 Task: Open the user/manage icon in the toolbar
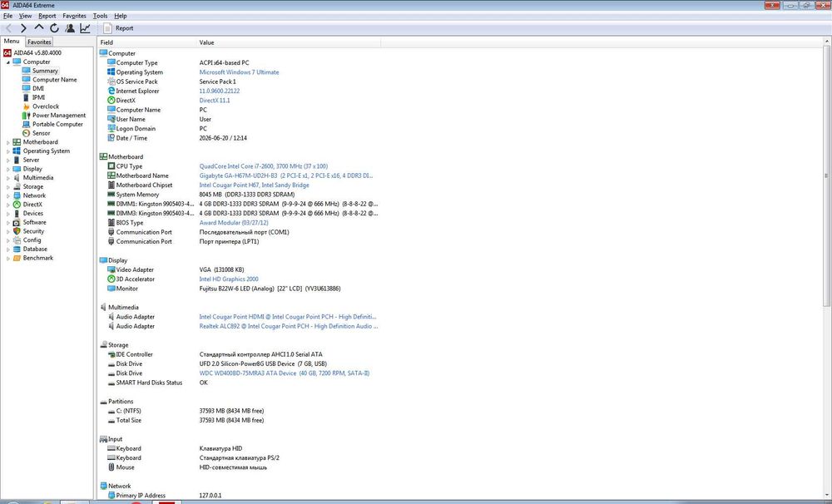click(70, 28)
